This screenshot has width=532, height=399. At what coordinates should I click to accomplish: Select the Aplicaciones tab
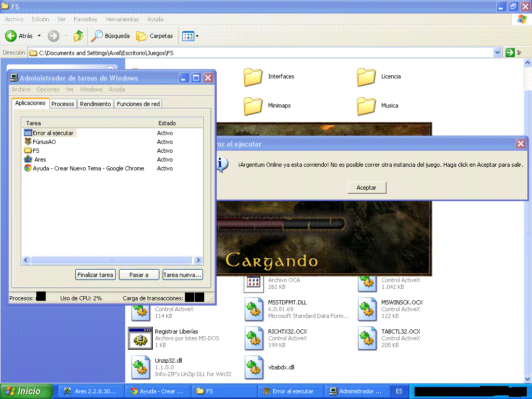pos(30,103)
